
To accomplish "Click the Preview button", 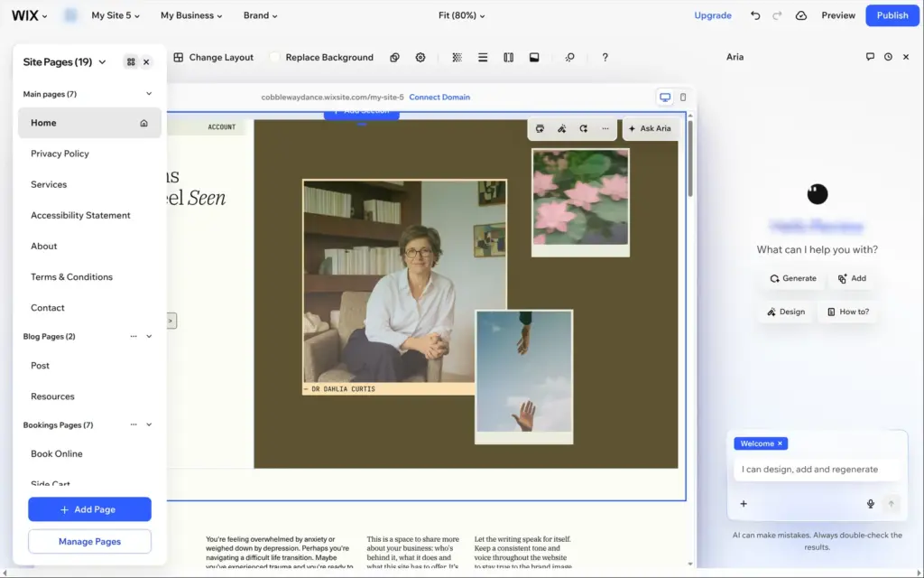I will coord(838,15).
